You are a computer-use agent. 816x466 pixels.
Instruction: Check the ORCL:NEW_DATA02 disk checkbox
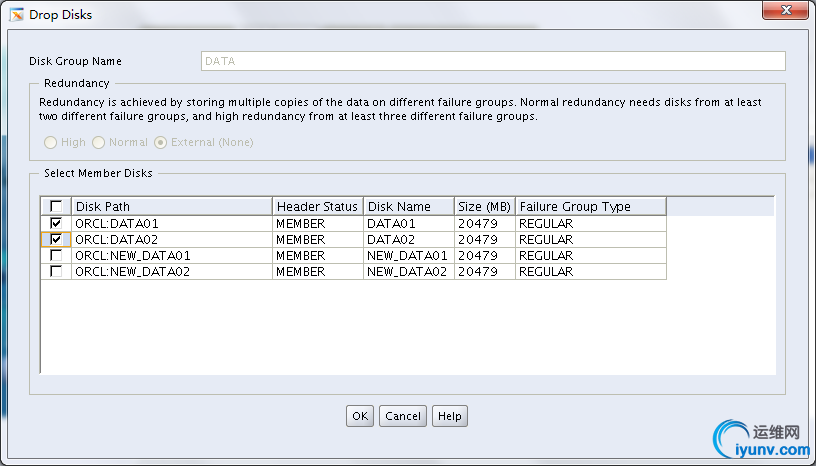56,271
